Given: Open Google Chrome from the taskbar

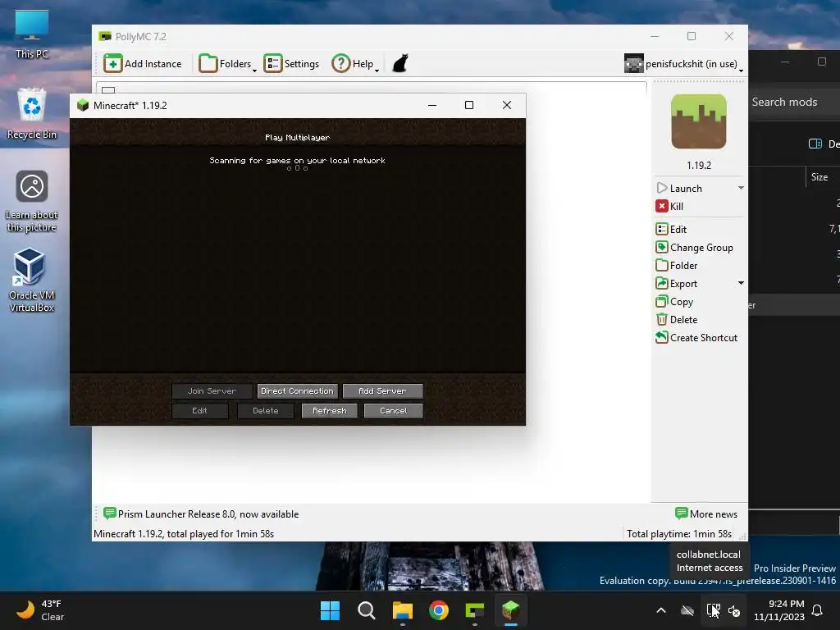Looking at the screenshot, I should (x=439, y=610).
